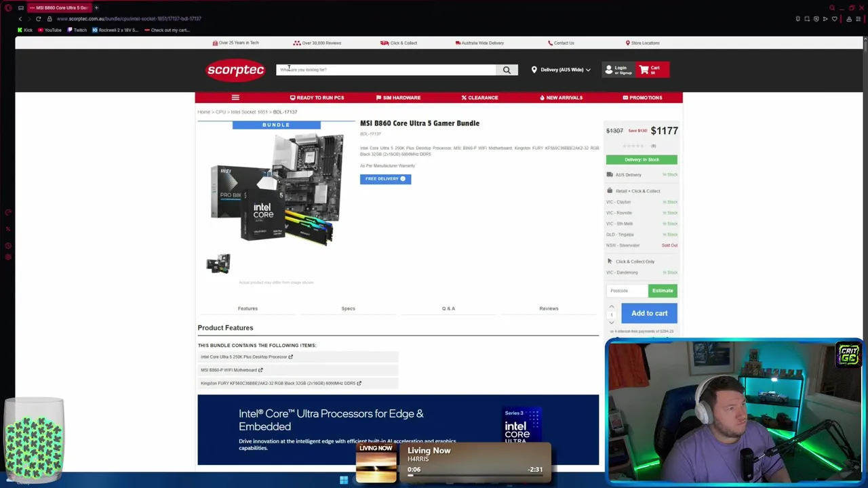
Task: Select the small bundle product thumbnail
Action: tap(218, 264)
